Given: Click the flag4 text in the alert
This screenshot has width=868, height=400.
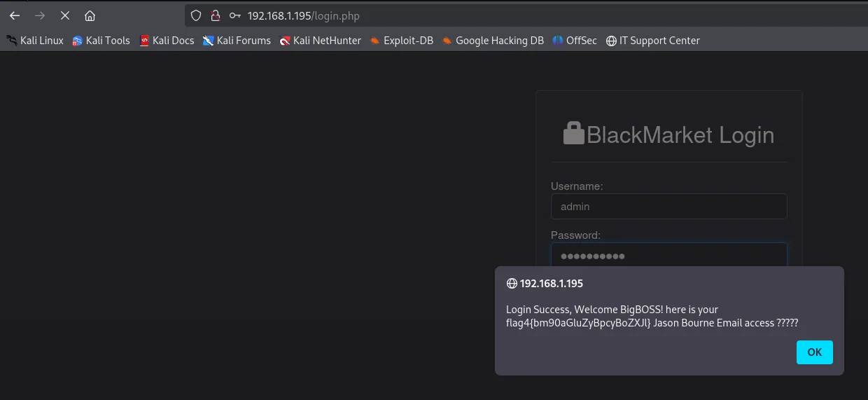Looking at the screenshot, I should [579, 323].
